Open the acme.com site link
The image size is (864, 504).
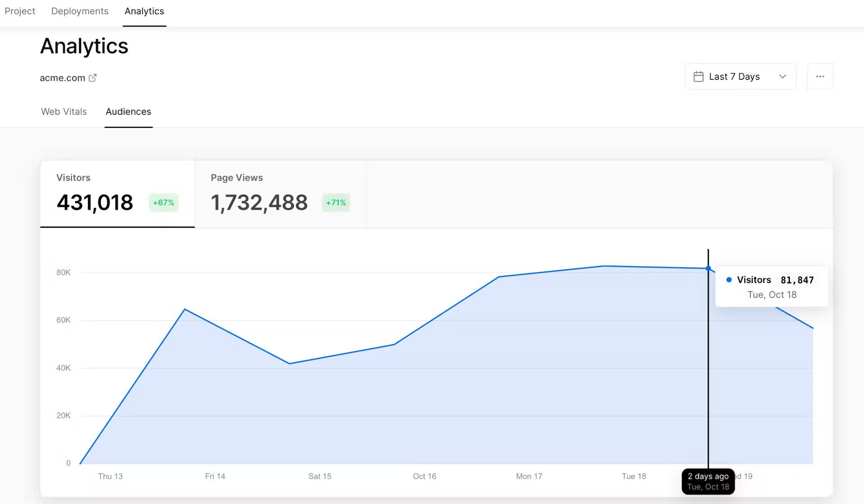(63, 78)
